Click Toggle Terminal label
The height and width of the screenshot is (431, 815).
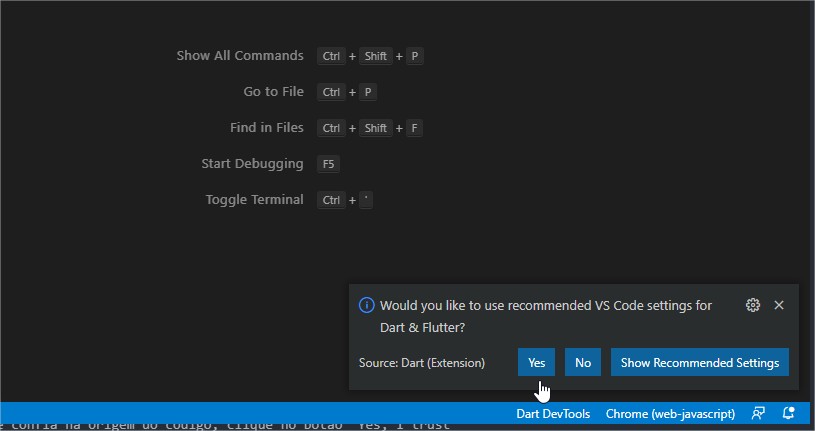pyautogui.click(x=254, y=200)
